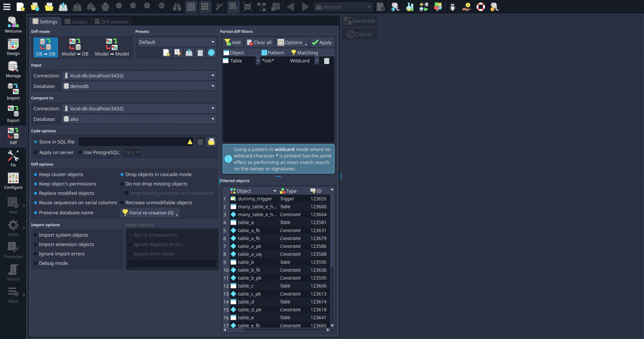
Task: Browse for SQL file folder icon
Action: 211,142
